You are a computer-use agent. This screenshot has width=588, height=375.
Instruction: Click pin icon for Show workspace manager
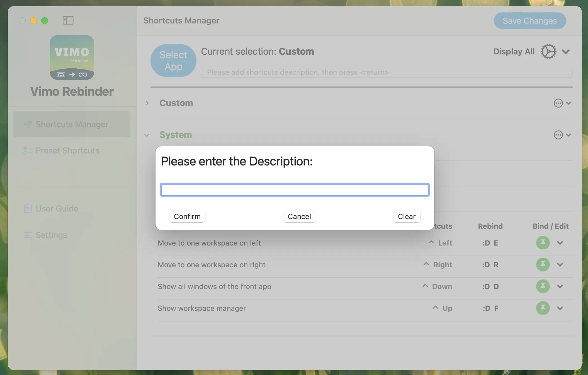tap(543, 308)
